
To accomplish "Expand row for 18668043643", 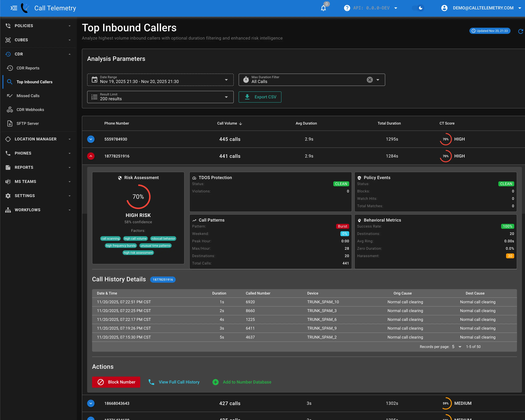I will click(x=91, y=403).
